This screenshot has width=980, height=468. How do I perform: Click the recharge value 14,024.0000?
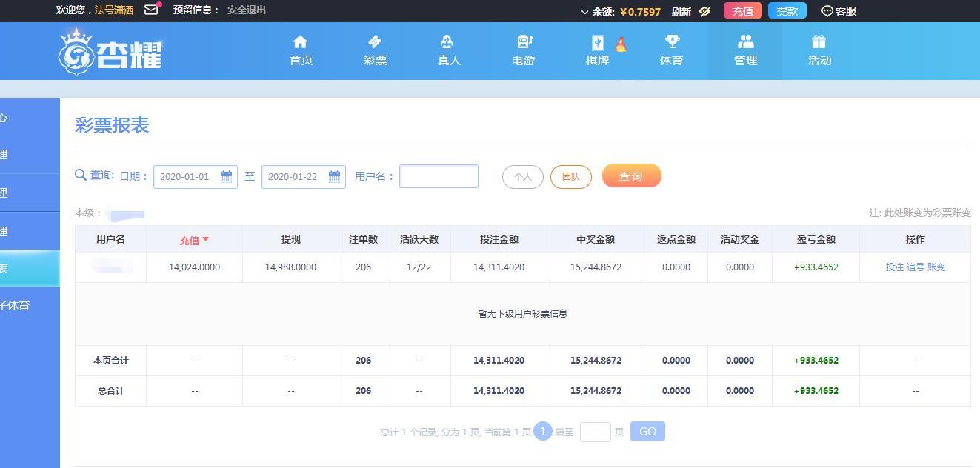pos(195,267)
